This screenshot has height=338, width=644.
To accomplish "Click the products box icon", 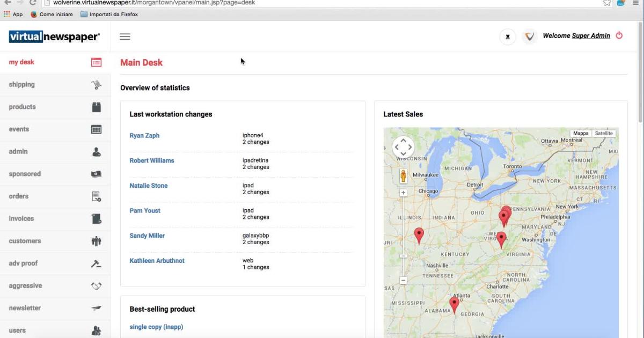I will pos(96,107).
